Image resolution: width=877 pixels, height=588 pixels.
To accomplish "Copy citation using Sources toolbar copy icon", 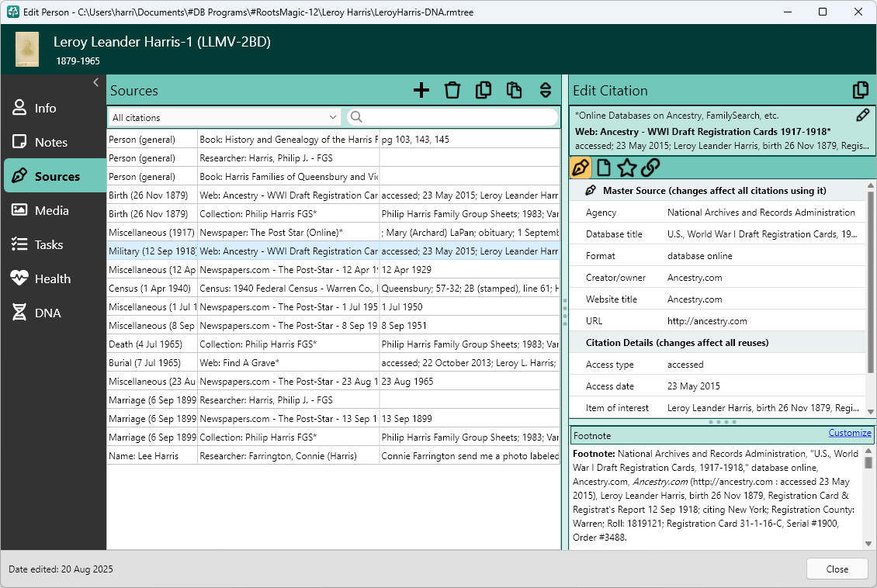I will [x=484, y=90].
